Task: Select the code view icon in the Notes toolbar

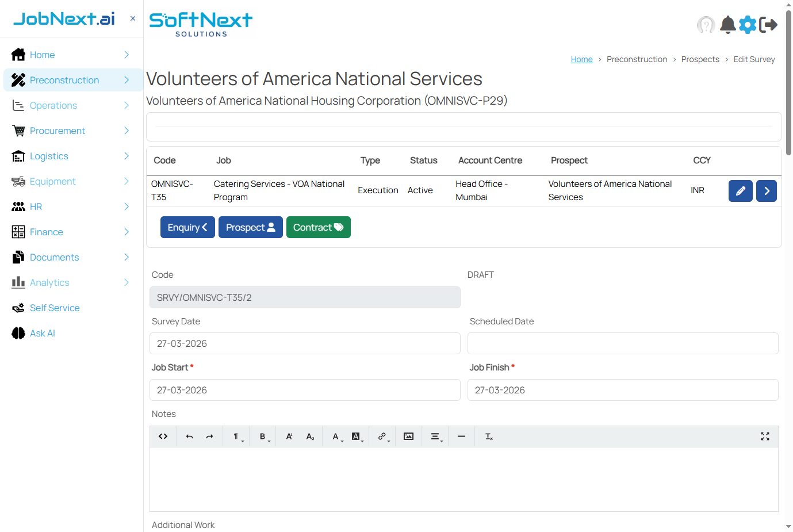Action: pos(163,436)
